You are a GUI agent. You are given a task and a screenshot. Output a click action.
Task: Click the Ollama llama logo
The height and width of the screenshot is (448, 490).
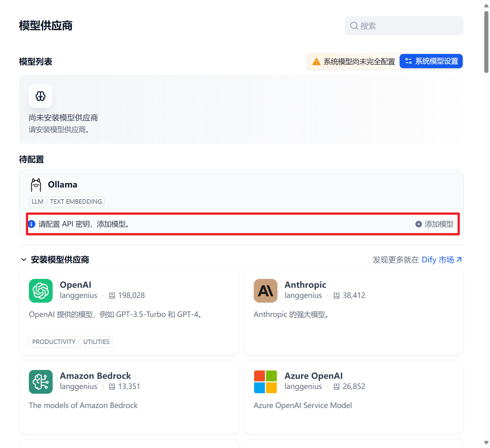(36, 185)
